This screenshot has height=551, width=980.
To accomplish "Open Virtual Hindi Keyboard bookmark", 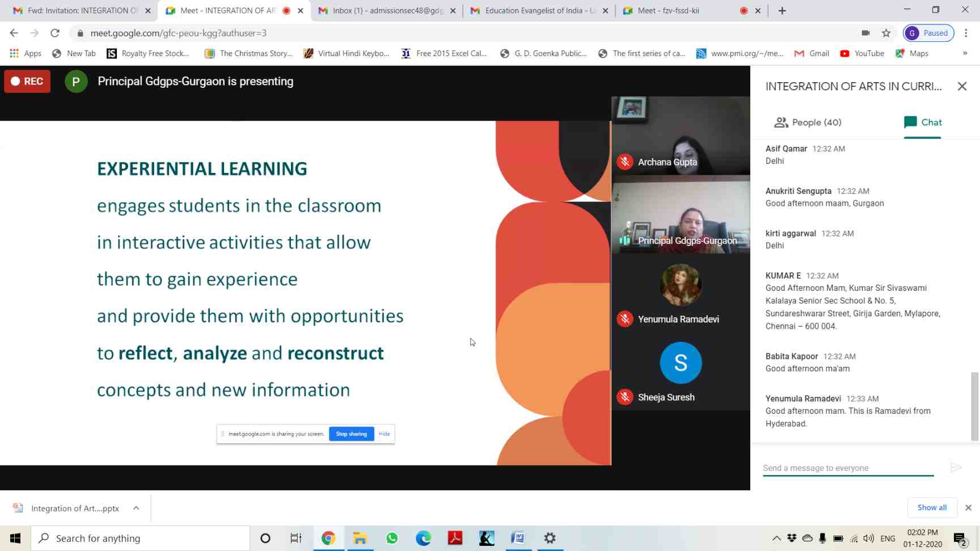I will pyautogui.click(x=347, y=53).
